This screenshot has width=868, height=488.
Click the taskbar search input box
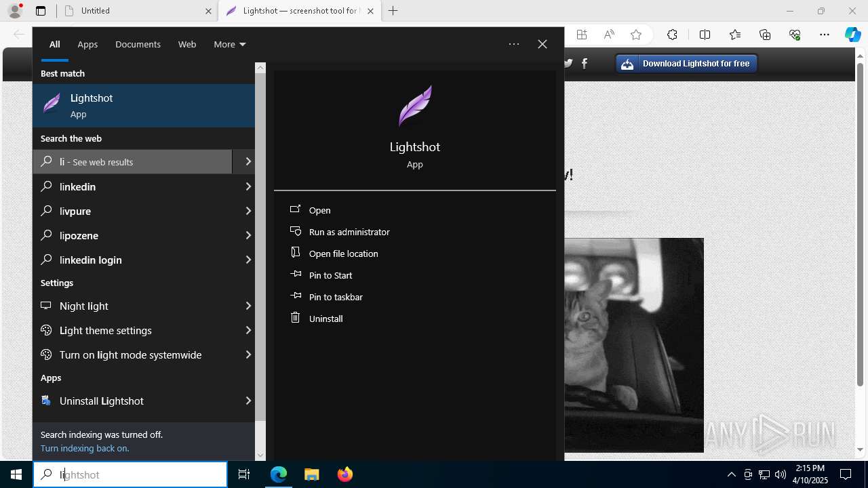(130, 474)
